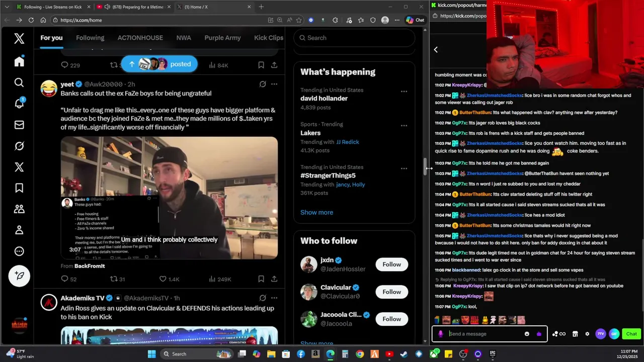Viewport: 644px width, 362px height.
Task: Open Kick shop storefront icon
Action: 574,334
